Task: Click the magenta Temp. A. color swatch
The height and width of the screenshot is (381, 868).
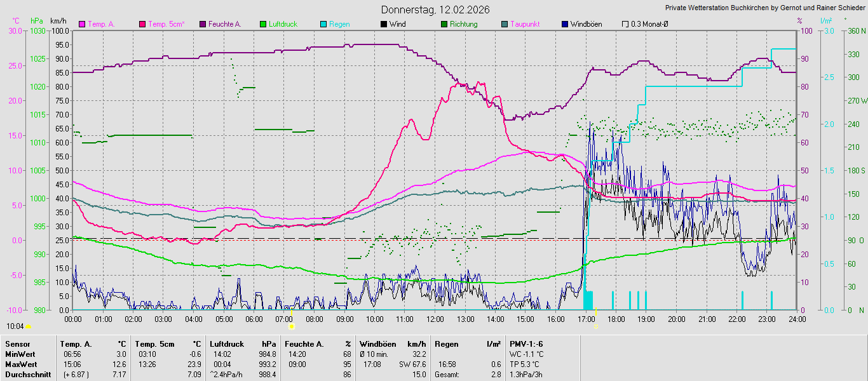Action: point(82,24)
